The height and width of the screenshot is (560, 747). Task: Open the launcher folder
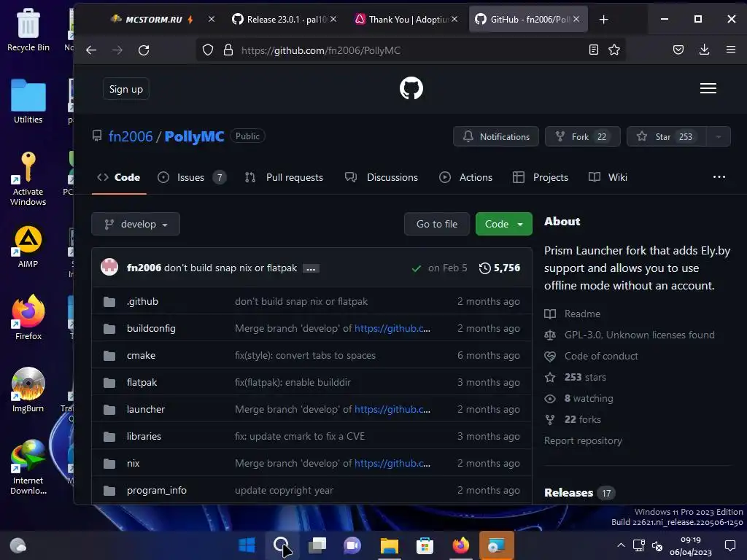pyautogui.click(x=146, y=410)
